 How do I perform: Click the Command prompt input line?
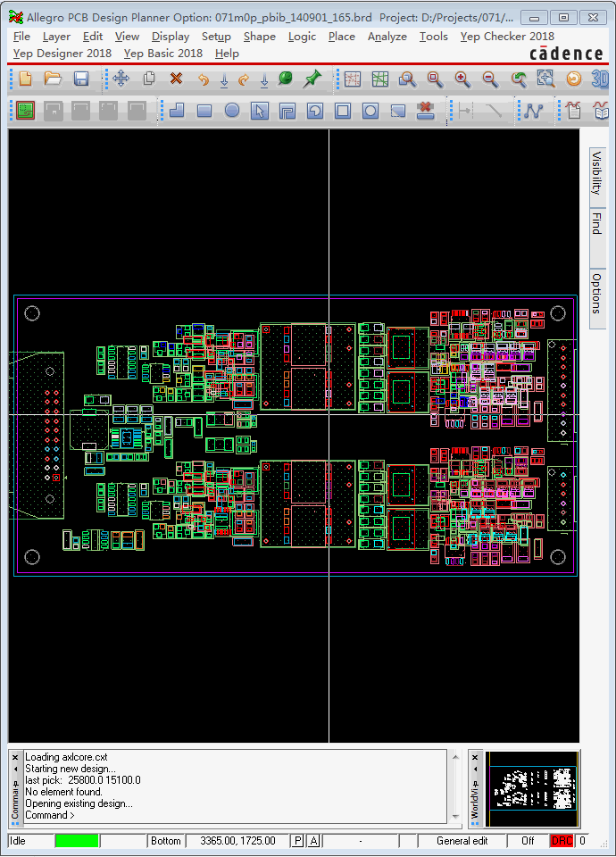click(x=235, y=815)
